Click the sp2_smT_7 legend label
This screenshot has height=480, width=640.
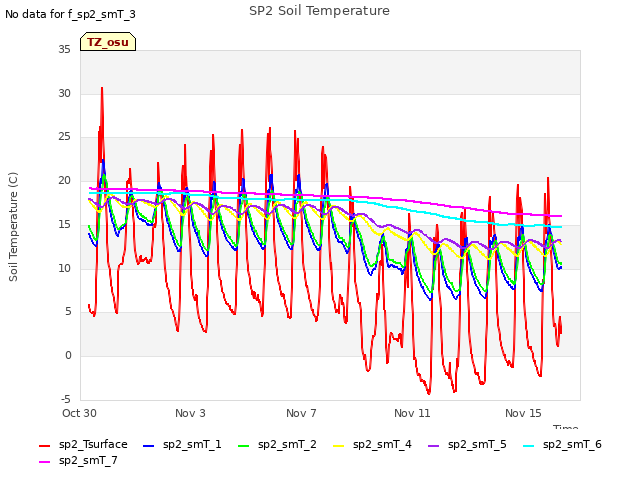[x=88, y=460]
